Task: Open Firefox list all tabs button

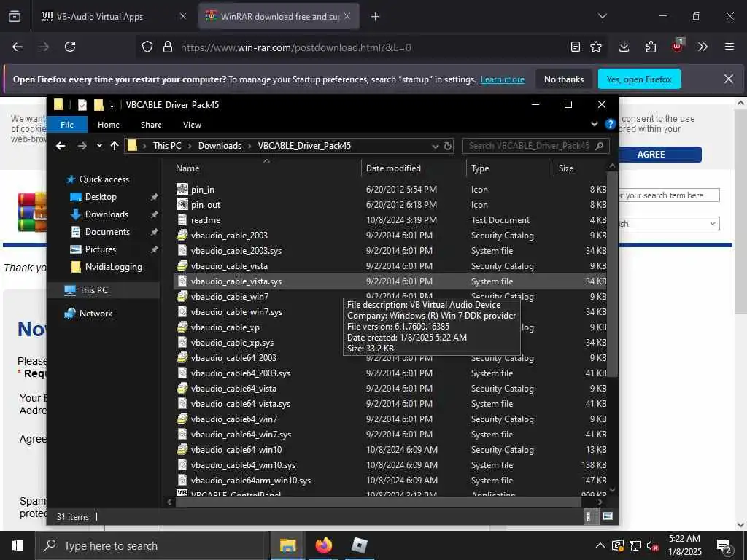Action: point(603,16)
